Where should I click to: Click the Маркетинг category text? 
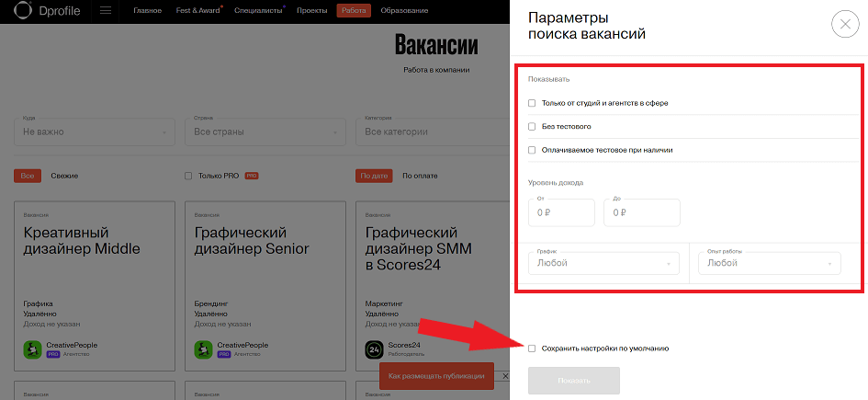tap(384, 303)
